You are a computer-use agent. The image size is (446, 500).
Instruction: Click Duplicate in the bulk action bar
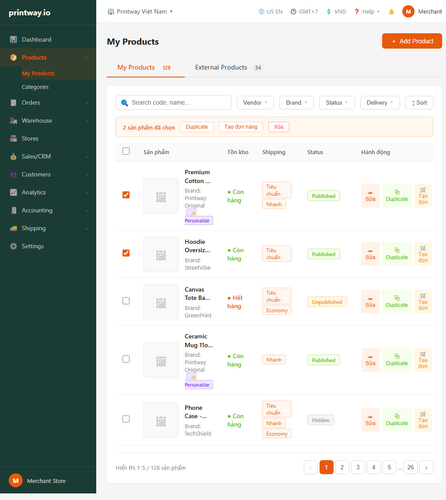tap(197, 127)
